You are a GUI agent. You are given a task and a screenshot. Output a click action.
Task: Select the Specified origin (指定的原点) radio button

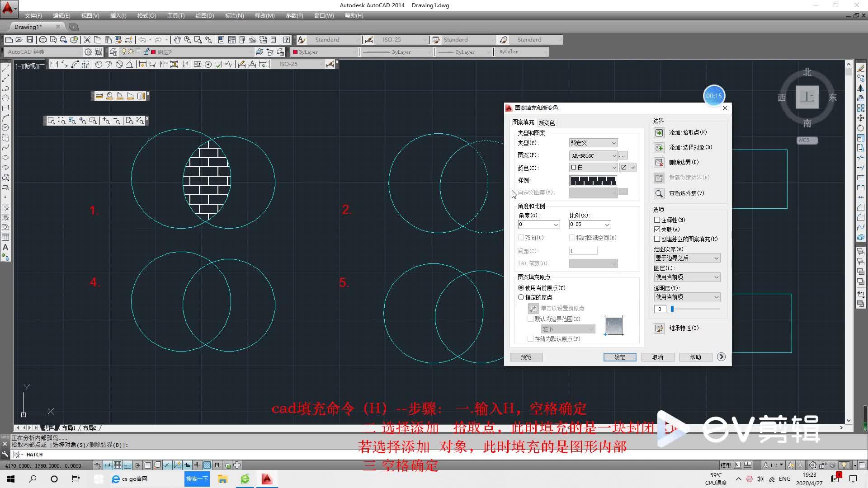coord(521,297)
